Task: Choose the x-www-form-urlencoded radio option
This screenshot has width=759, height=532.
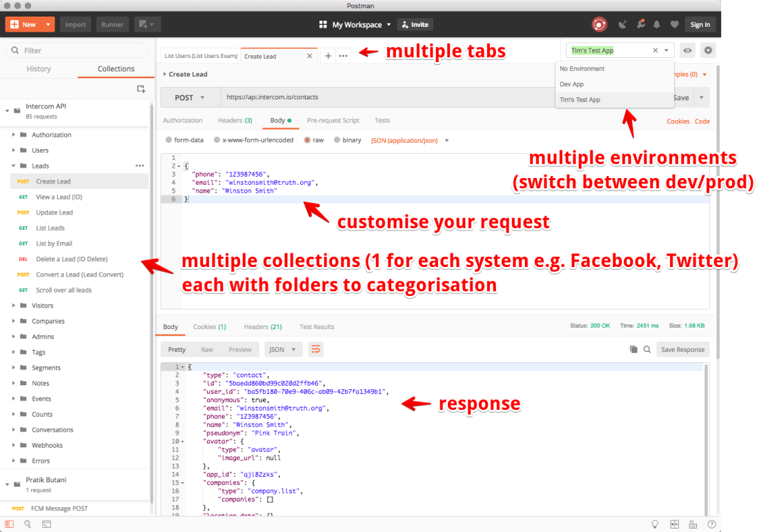Action: [x=217, y=140]
